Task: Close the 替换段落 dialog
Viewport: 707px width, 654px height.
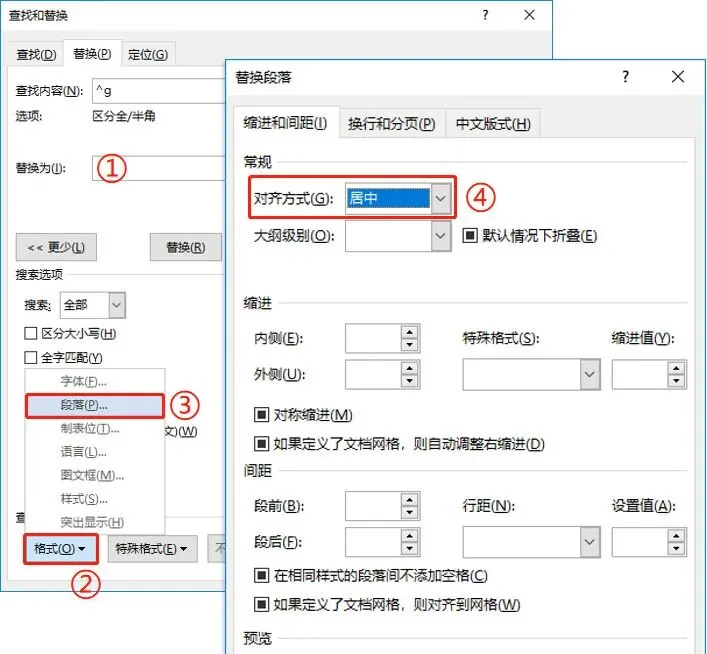Action: click(678, 77)
